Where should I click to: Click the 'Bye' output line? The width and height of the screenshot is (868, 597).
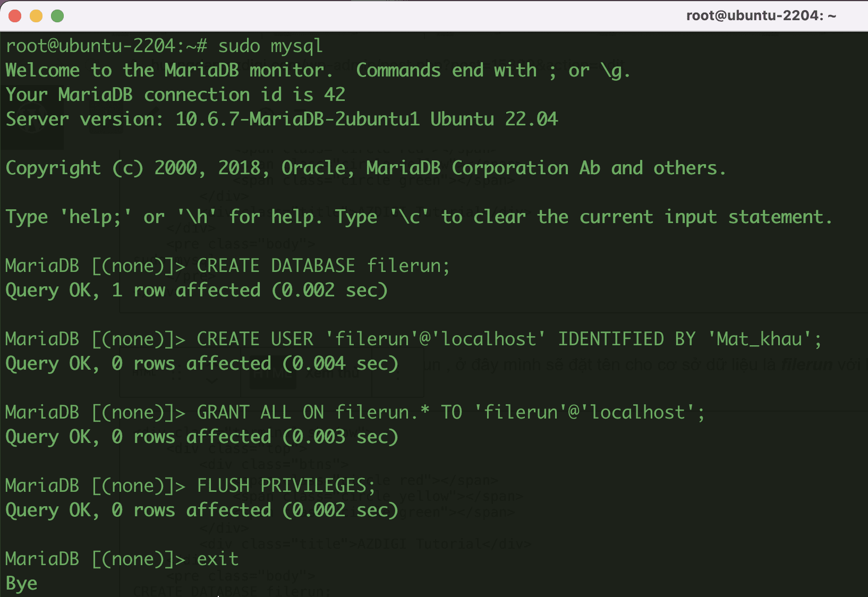(22, 584)
